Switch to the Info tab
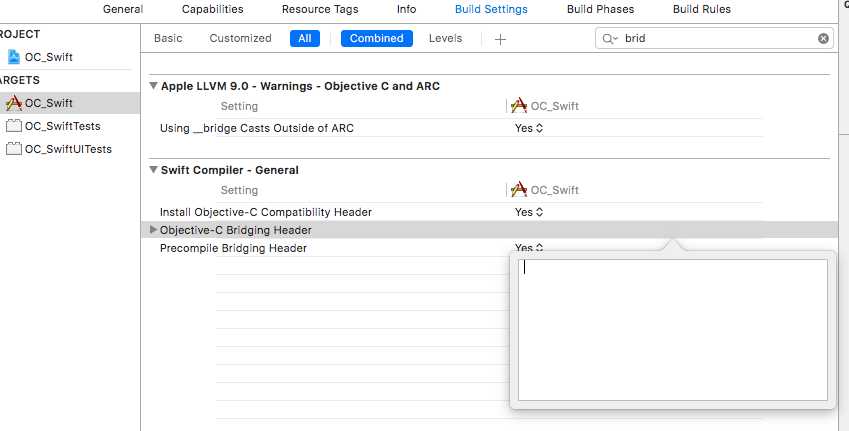The width and height of the screenshot is (849, 431). (x=406, y=9)
